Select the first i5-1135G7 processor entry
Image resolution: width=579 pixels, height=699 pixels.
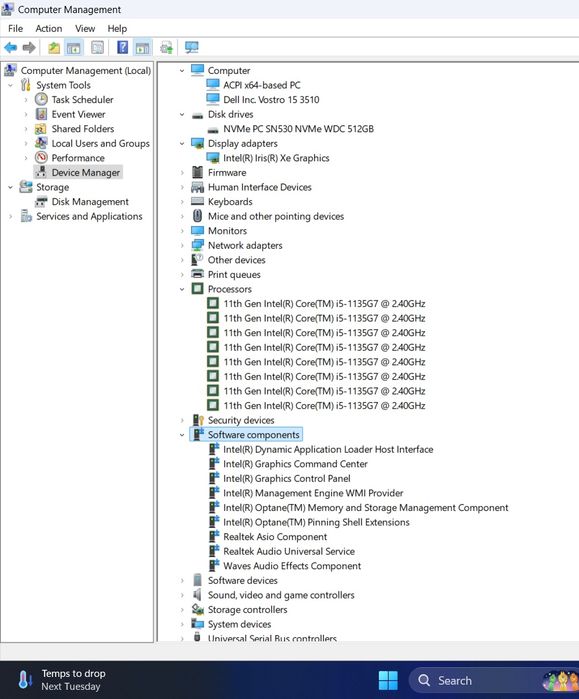pyautogui.click(x=324, y=304)
